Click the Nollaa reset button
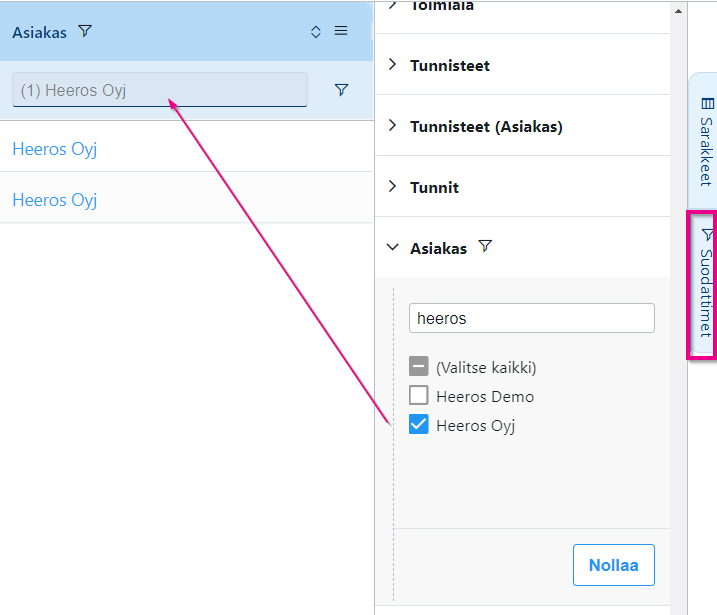 tap(614, 565)
